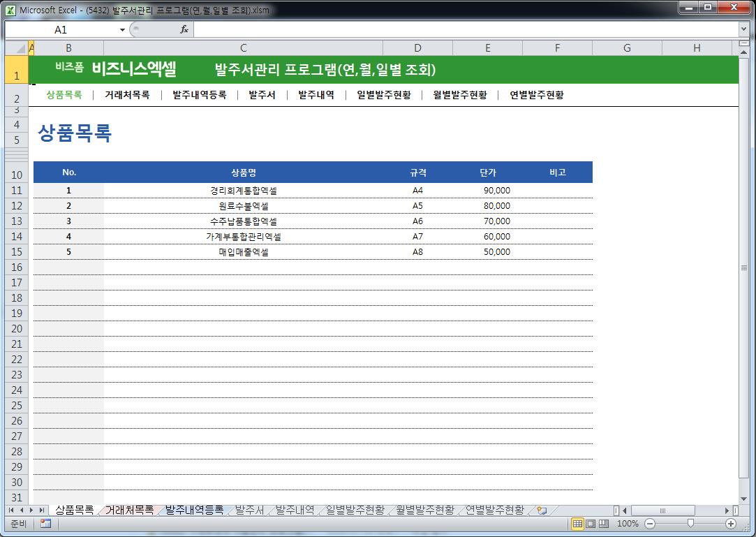
Task: Select row 11 header
Action: [17, 190]
